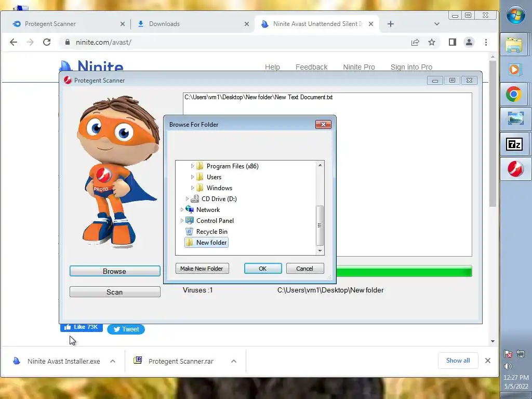
Task: Close the Browse For Folder dialog
Action: click(x=323, y=125)
